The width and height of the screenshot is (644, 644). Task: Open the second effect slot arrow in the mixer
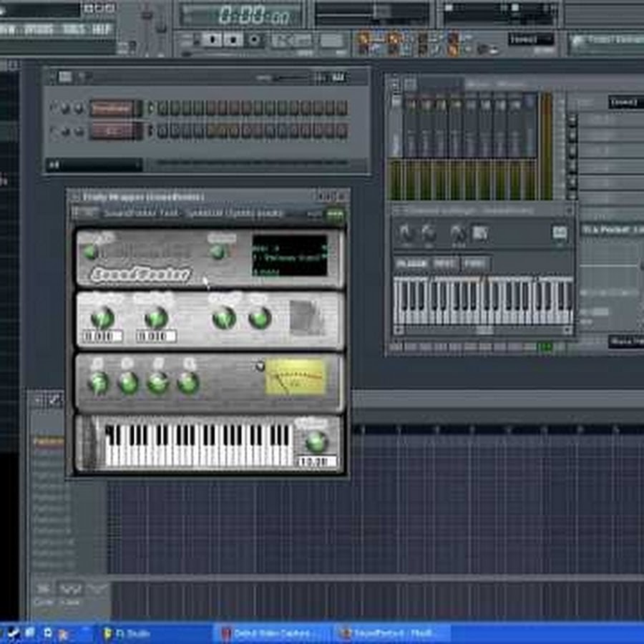click(x=572, y=135)
